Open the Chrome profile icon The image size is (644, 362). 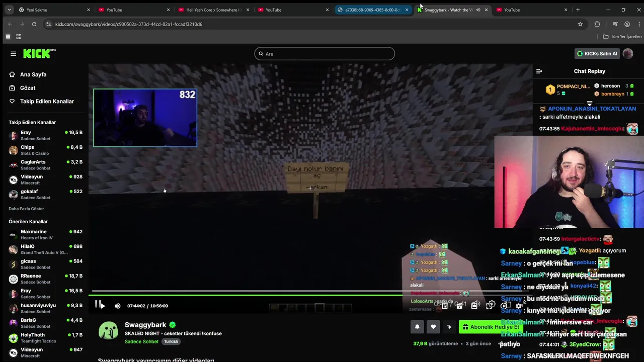point(627,24)
